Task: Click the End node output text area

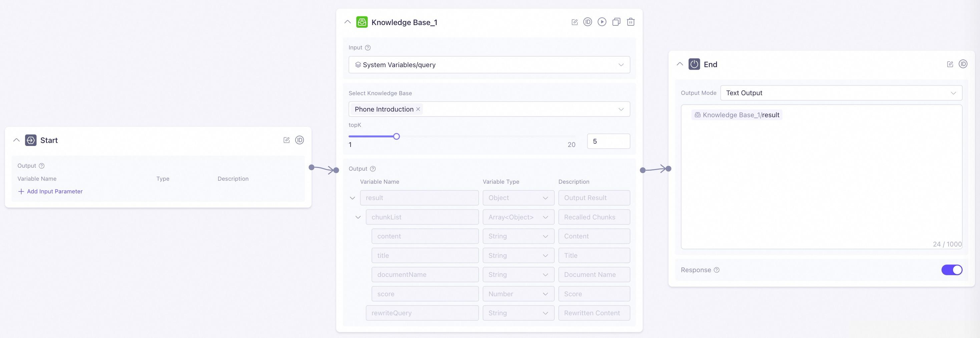Action: (821, 177)
